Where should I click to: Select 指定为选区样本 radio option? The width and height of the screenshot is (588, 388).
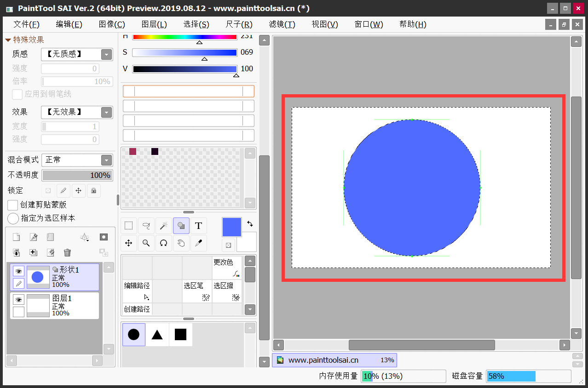(13, 218)
